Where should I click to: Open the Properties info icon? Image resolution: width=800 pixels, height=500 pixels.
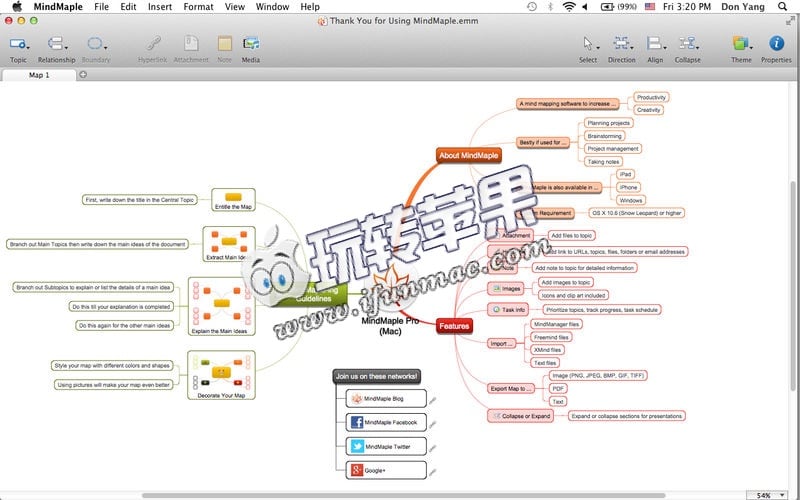[x=776, y=44]
